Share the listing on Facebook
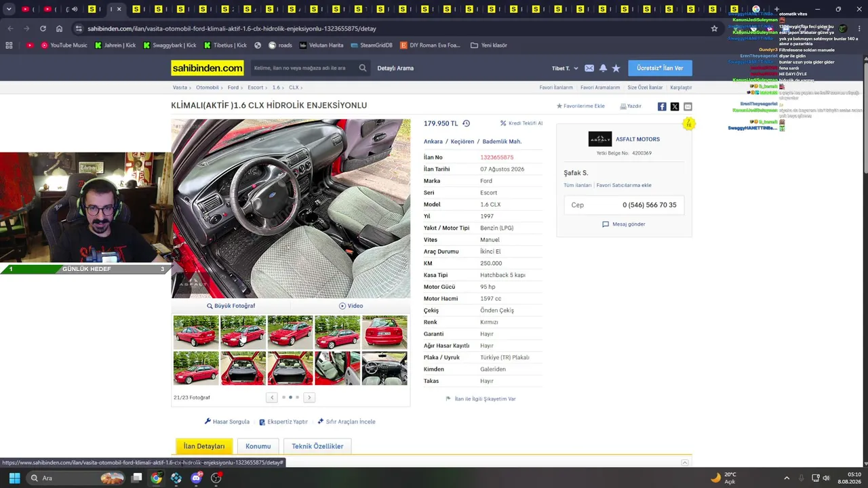Image resolution: width=868 pixels, height=488 pixels. coord(662,106)
